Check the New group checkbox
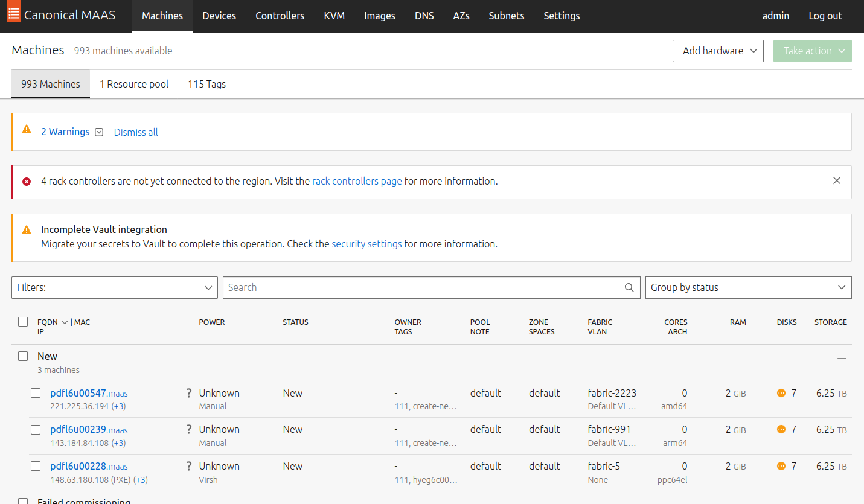Viewport: 864px width, 504px height. 22,356
